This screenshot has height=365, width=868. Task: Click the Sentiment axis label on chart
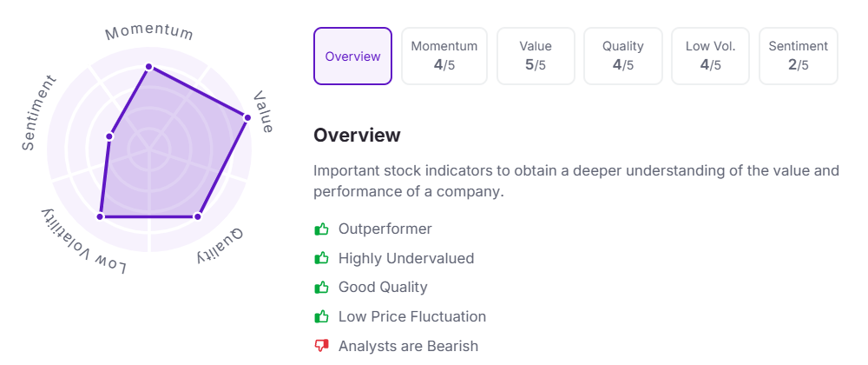pos(39,112)
